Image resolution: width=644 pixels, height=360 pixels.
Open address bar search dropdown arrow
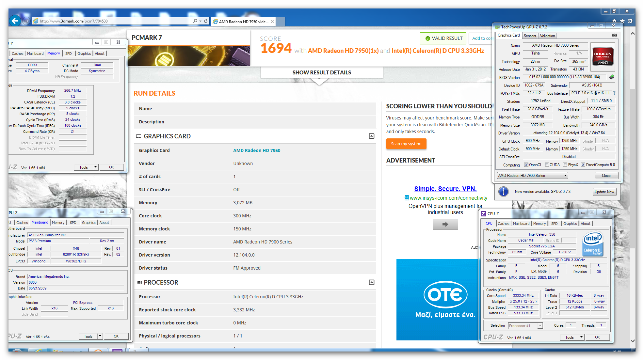pyautogui.click(x=200, y=21)
